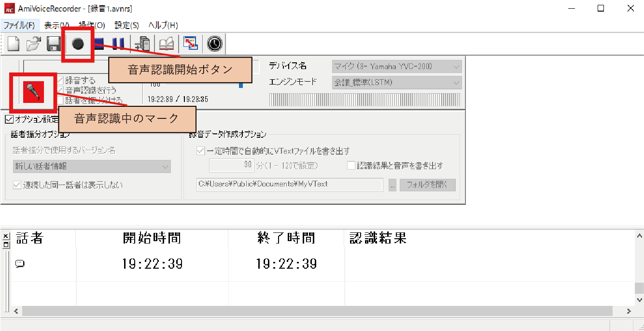Image resolution: width=644 pixels, height=331 pixels.
Task: Open the デバイス名 microphone dropdown
Action: click(397, 66)
